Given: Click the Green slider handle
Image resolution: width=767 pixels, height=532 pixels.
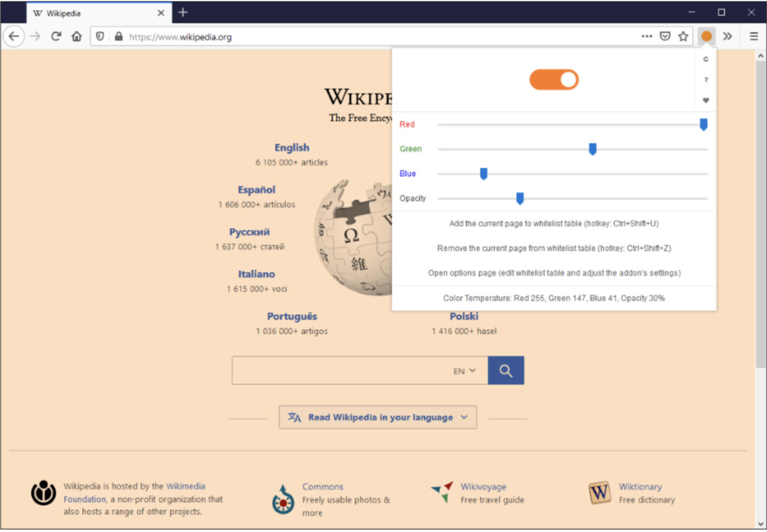Looking at the screenshot, I should 593,149.
